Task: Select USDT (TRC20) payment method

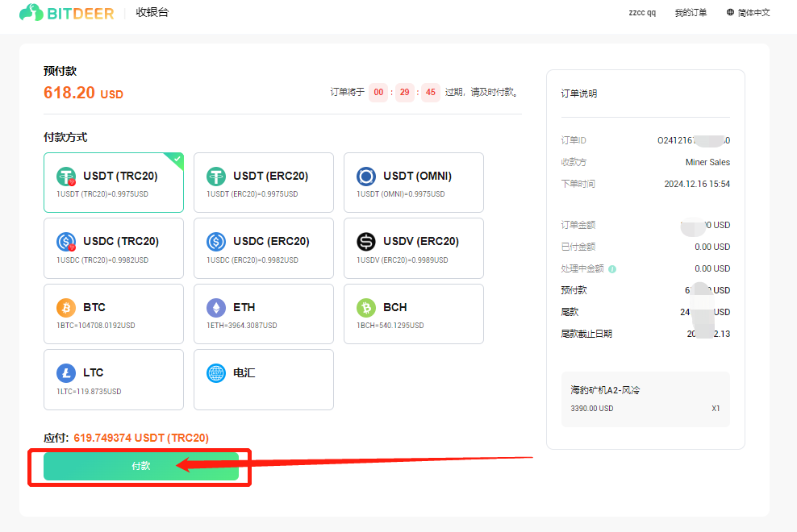Action: (x=114, y=182)
